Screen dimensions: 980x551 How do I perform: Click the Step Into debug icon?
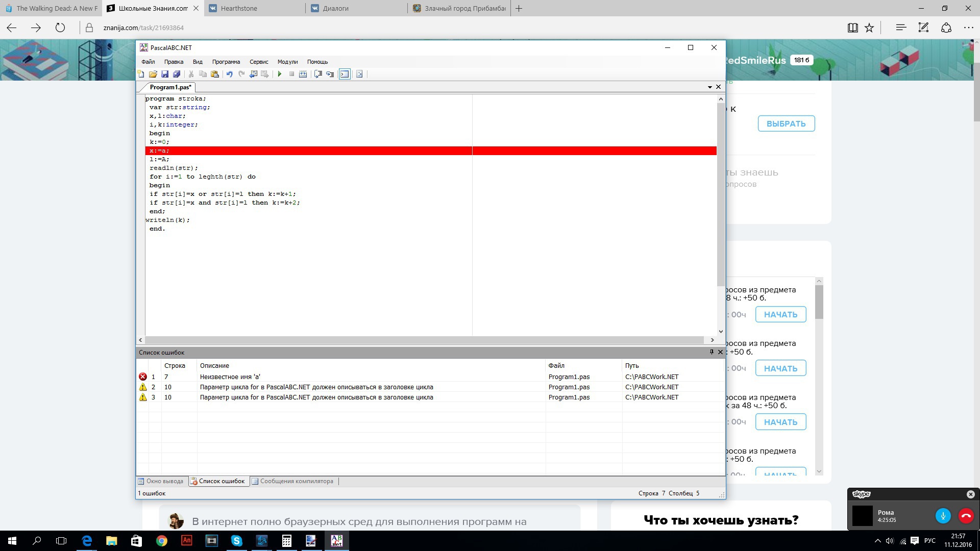click(330, 74)
